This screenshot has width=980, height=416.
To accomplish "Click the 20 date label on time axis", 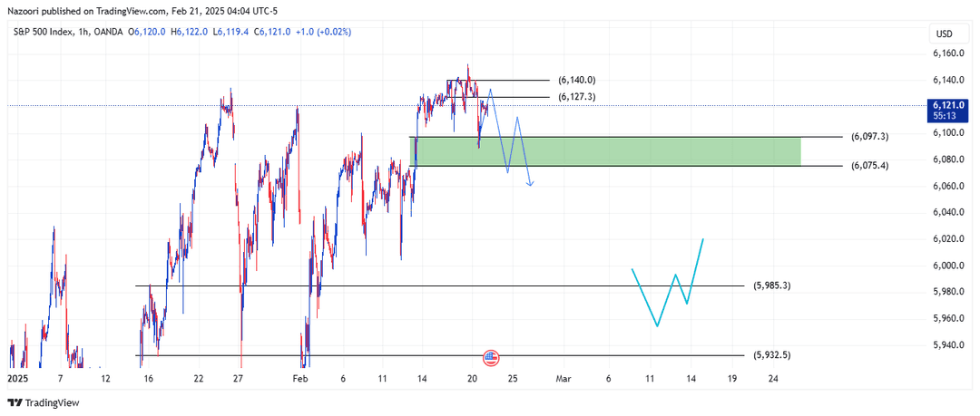I will [473, 379].
